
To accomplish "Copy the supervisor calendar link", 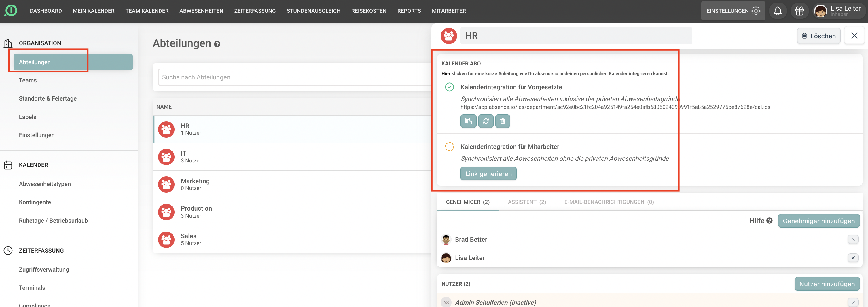I will coord(468,121).
